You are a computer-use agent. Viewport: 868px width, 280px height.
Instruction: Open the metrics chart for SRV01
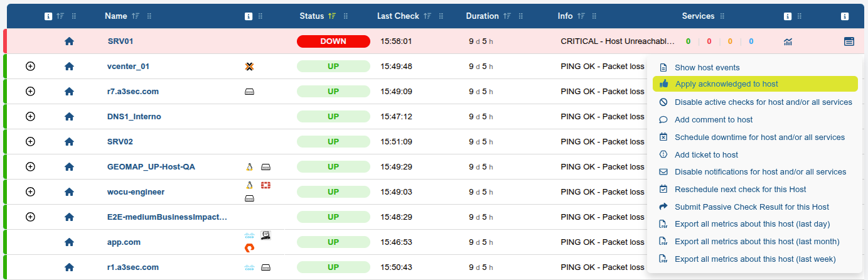click(788, 41)
